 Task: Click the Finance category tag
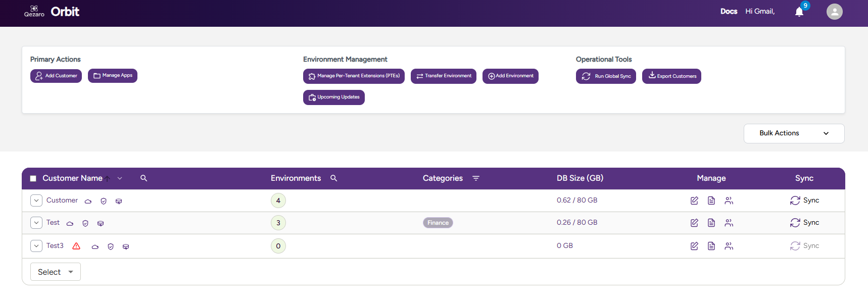(x=438, y=223)
